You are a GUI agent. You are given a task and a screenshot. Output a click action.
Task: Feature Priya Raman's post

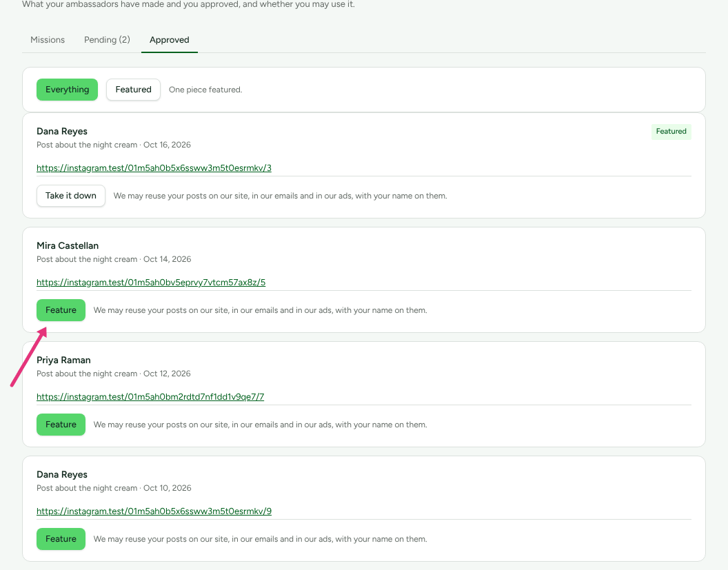click(x=61, y=425)
